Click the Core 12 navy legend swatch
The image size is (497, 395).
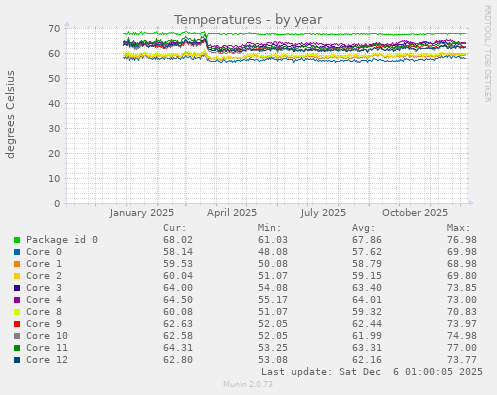click(x=17, y=360)
